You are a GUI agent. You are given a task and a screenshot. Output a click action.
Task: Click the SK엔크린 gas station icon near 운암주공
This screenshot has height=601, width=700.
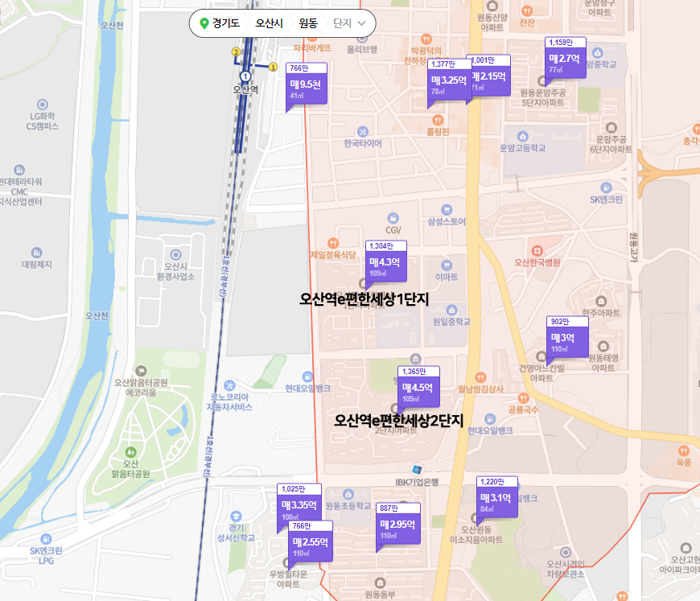[606, 187]
